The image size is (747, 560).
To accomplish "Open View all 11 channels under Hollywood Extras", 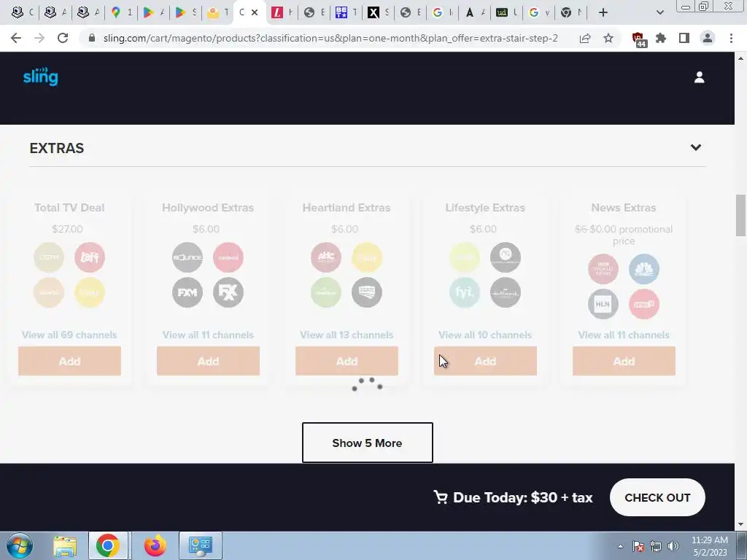I will [208, 335].
